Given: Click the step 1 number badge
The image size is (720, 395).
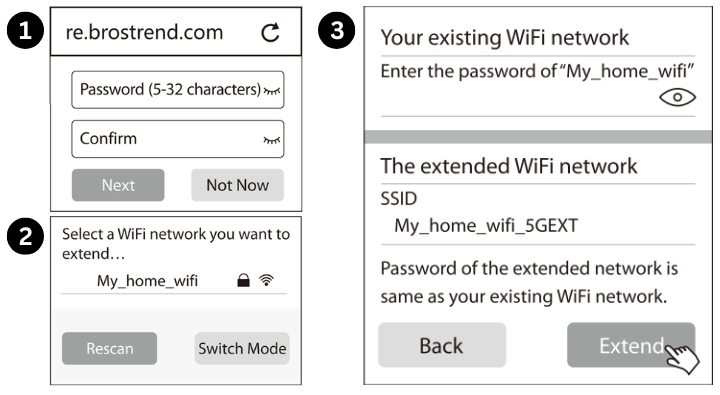Looking at the screenshot, I should tap(25, 31).
